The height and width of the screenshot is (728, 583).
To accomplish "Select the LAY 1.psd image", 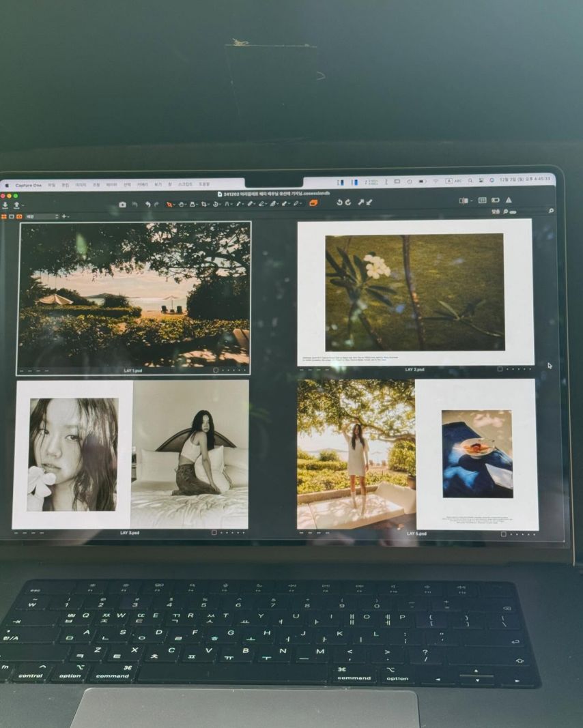I will pyautogui.click(x=134, y=298).
